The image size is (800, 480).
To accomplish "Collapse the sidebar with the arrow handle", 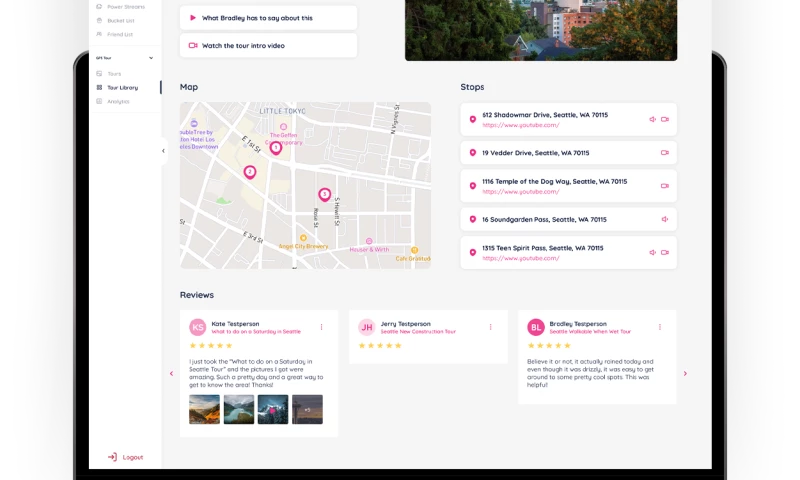I will point(163,150).
